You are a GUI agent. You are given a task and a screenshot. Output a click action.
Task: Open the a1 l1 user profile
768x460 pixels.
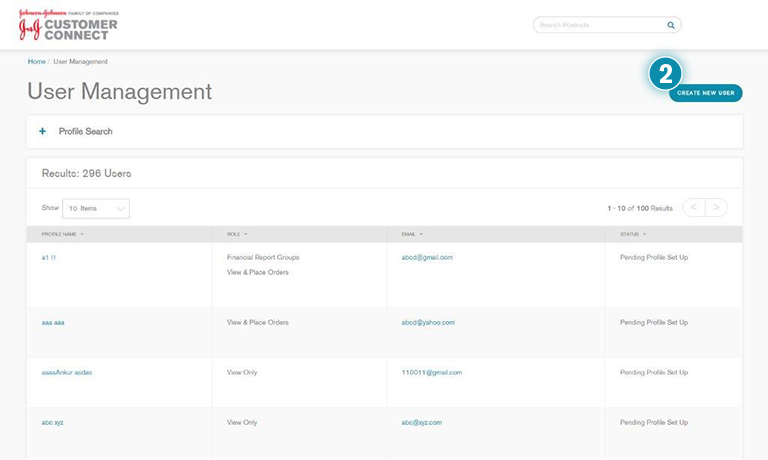coord(49,257)
